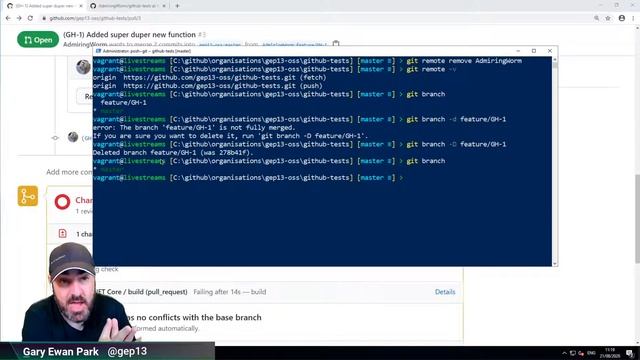Click the build (pull_request) check name
This screenshot has height=360, width=640.
[141, 292]
